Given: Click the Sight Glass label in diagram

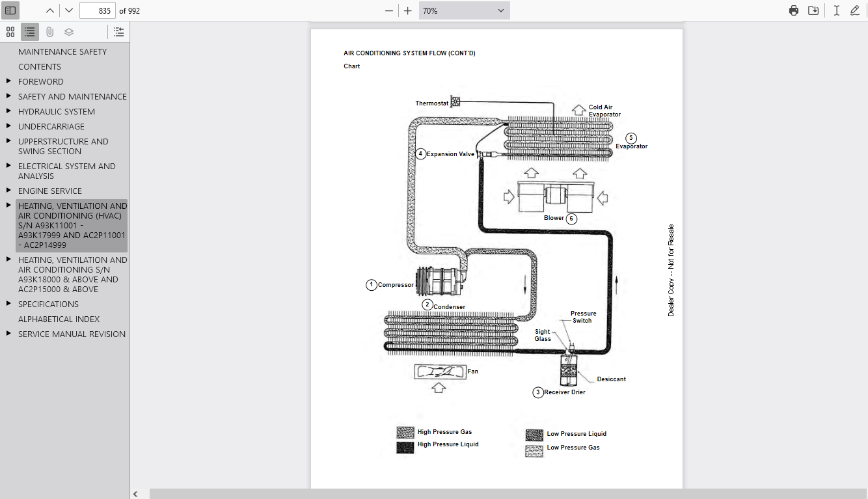Looking at the screenshot, I should 543,335.
